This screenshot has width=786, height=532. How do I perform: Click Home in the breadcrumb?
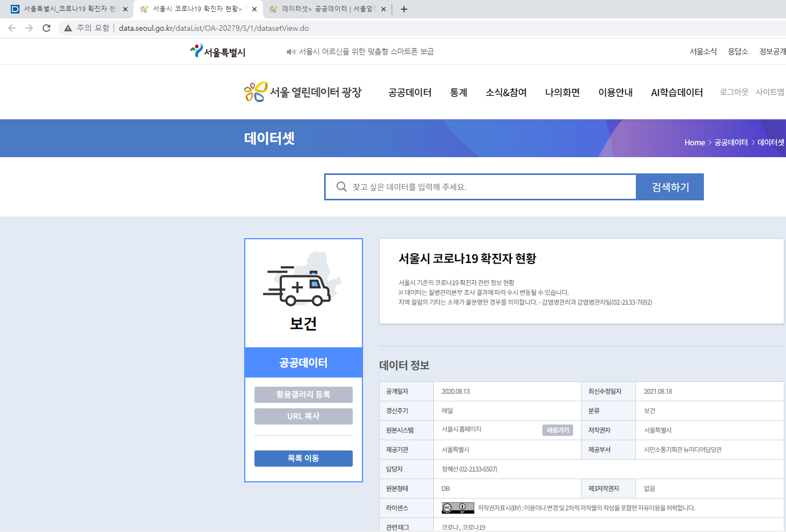[x=695, y=143]
